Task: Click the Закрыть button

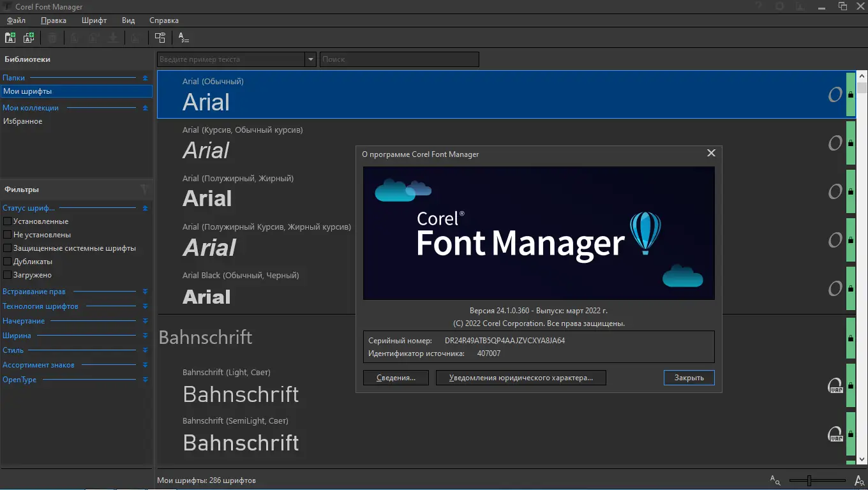Action: (689, 378)
